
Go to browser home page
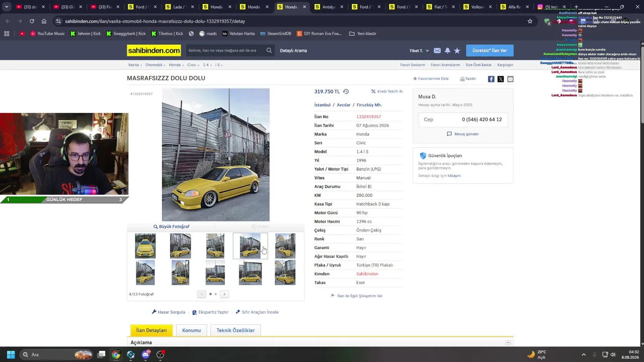tap(44, 21)
